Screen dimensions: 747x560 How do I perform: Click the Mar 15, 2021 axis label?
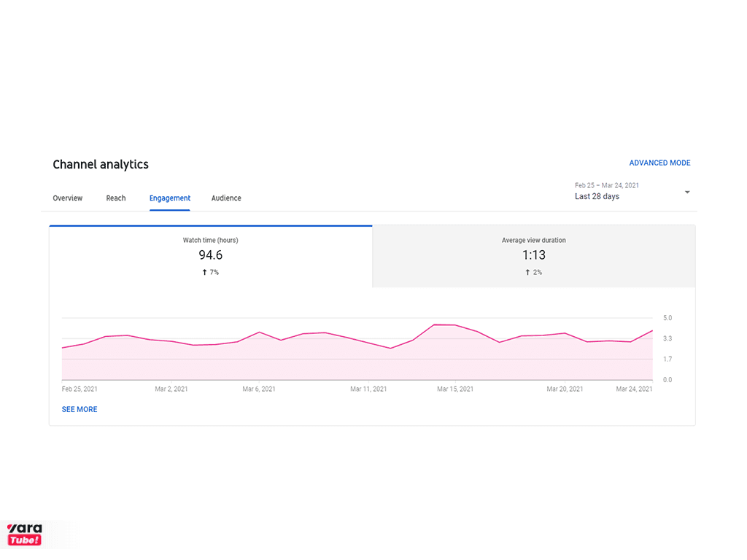pyautogui.click(x=455, y=389)
